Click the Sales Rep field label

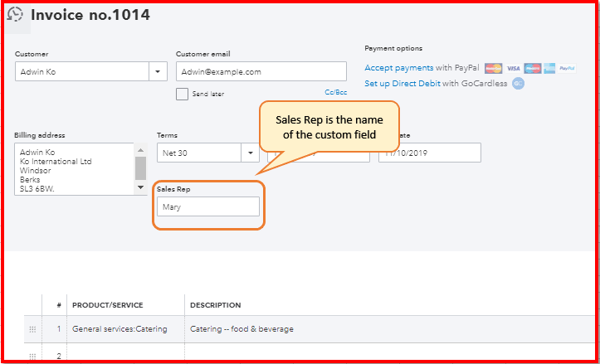pos(173,189)
